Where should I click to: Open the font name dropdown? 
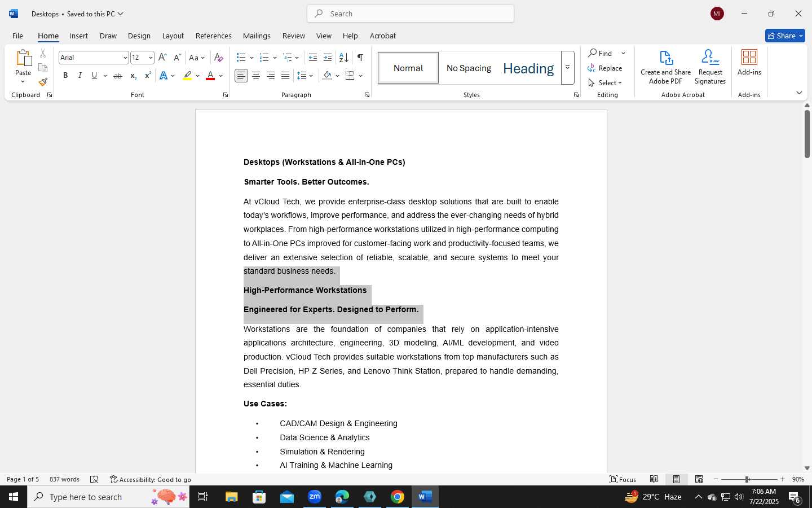[x=125, y=58]
